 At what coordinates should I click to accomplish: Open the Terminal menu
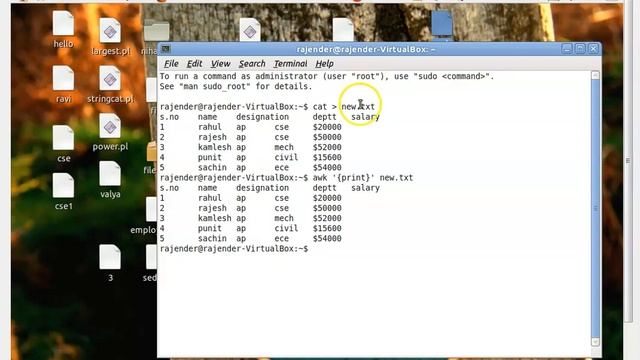tap(290, 64)
